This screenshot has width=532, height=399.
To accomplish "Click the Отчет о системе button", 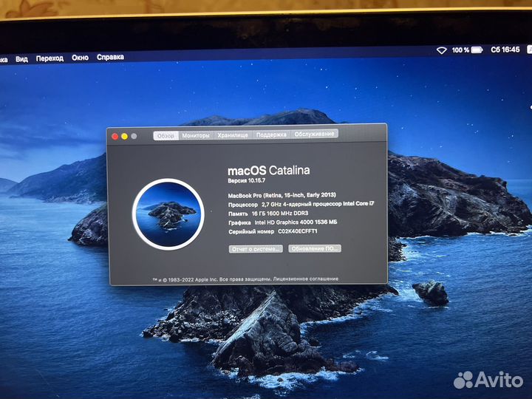I will 256,249.
